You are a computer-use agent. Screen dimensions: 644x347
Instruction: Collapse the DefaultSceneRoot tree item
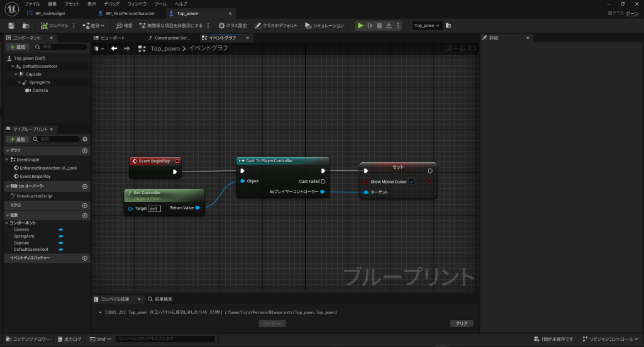12,66
